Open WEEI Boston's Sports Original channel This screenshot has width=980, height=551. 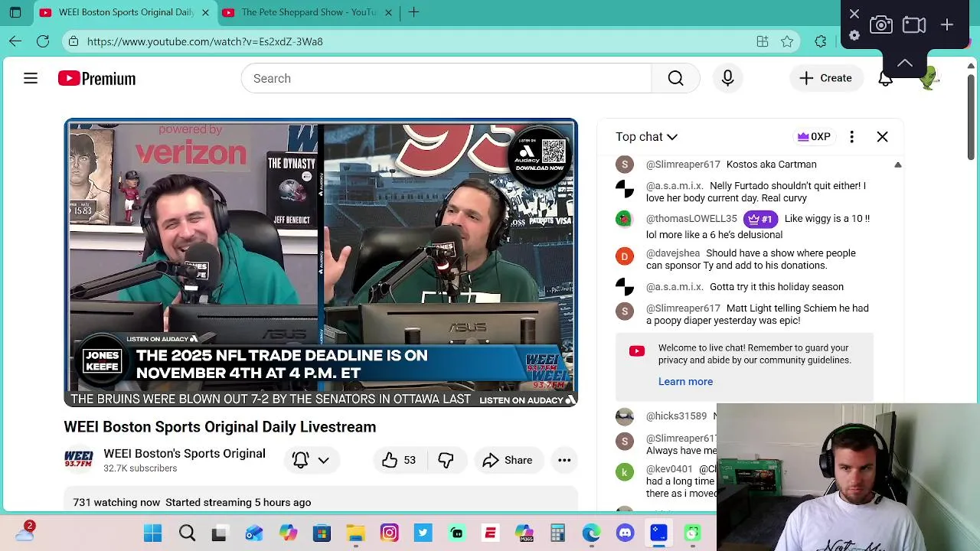(185, 453)
